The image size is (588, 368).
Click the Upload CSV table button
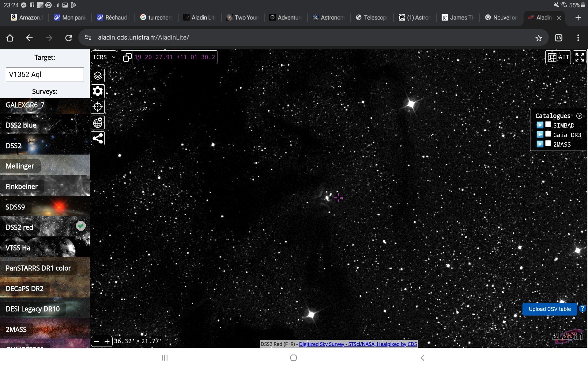550,309
